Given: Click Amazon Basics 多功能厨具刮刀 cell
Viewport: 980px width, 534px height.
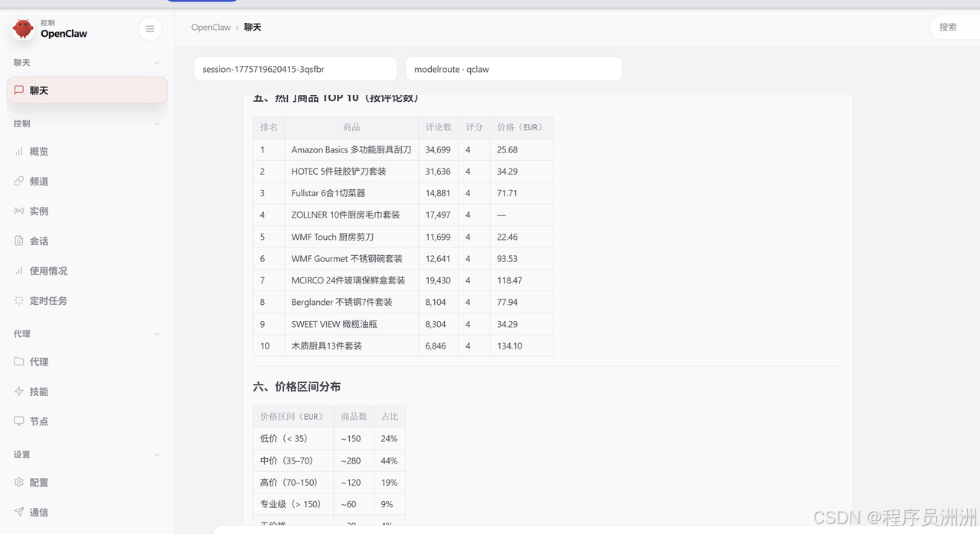Looking at the screenshot, I should pyautogui.click(x=351, y=150).
